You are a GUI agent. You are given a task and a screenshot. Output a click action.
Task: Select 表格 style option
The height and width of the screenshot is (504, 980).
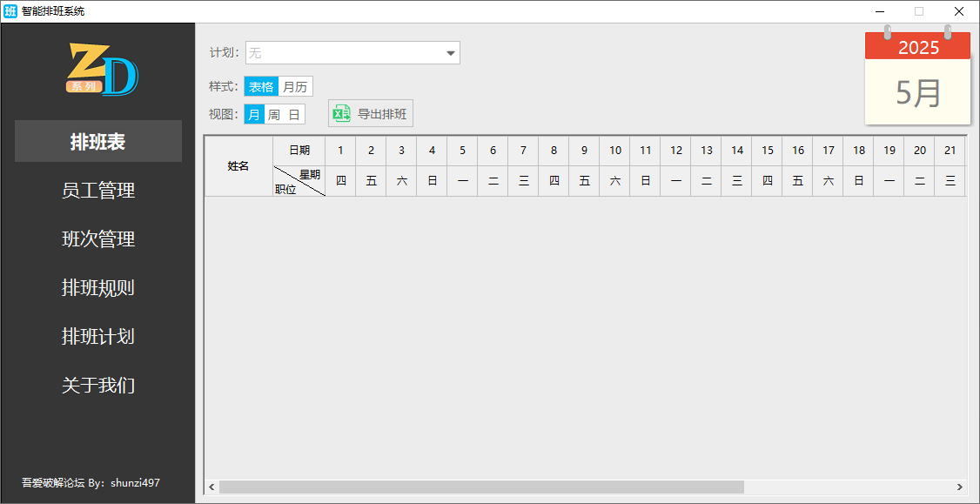click(x=261, y=87)
